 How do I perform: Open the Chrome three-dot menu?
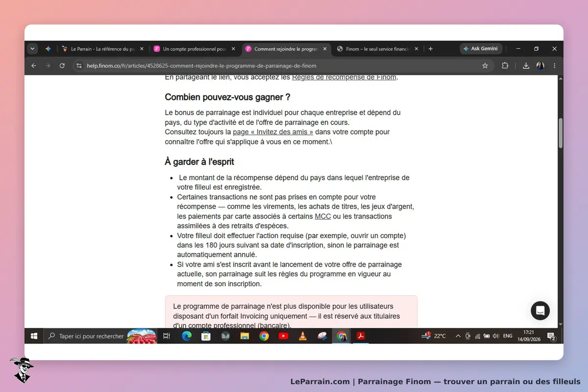coord(555,66)
